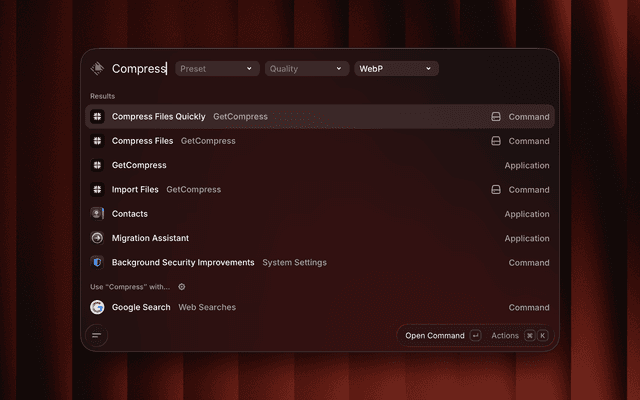Select the Contacts result
Viewport: 640px width, 400px height.
coord(320,213)
